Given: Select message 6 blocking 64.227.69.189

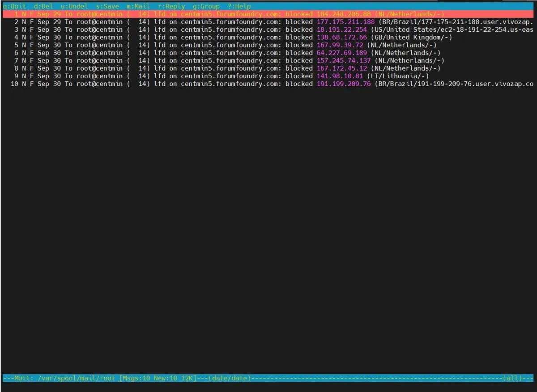Looking at the screenshot, I should click(268, 53).
